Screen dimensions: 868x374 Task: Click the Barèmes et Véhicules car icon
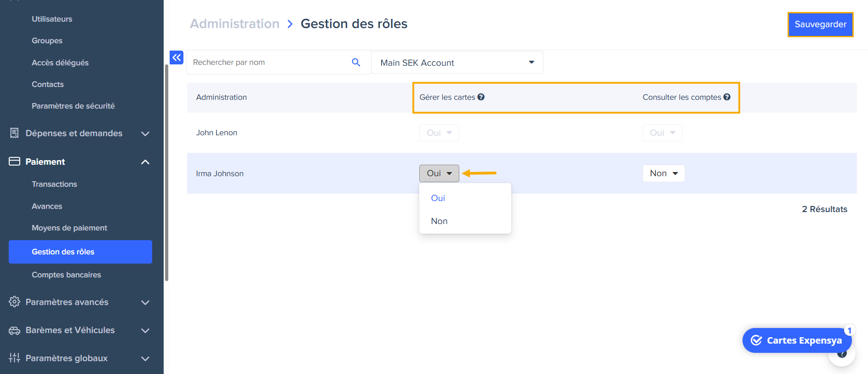point(14,330)
